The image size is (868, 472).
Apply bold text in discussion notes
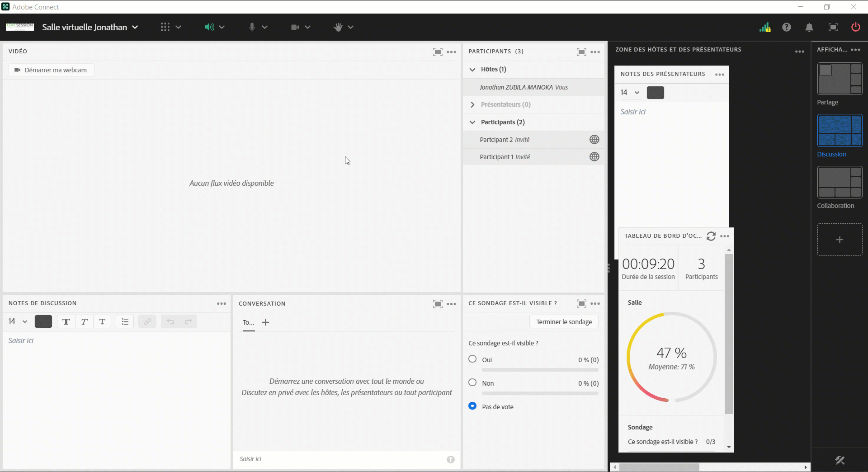[66, 322]
